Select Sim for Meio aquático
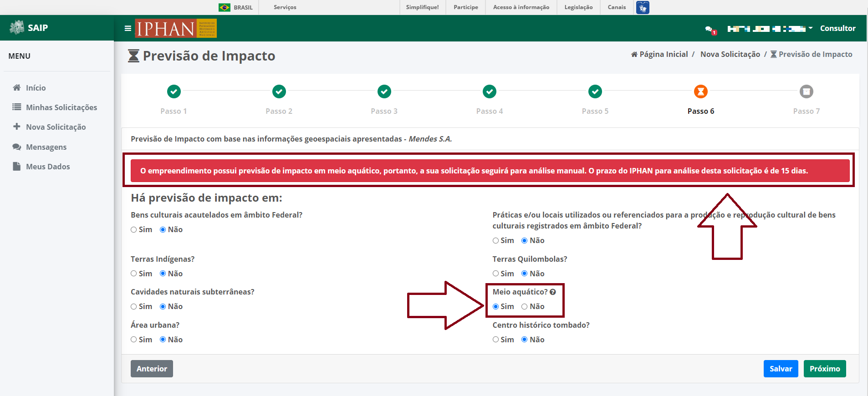Screen dimensions: 868x396 pos(495,307)
